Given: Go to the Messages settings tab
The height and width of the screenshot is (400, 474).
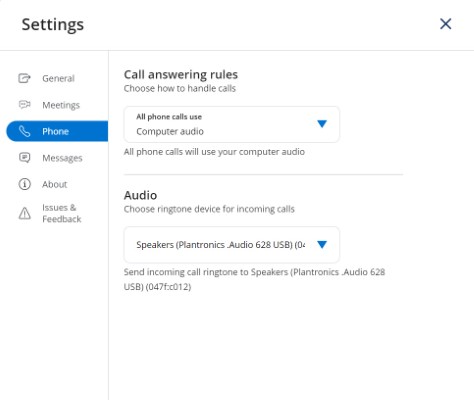Looking at the screenshot, I should (62, 158).
